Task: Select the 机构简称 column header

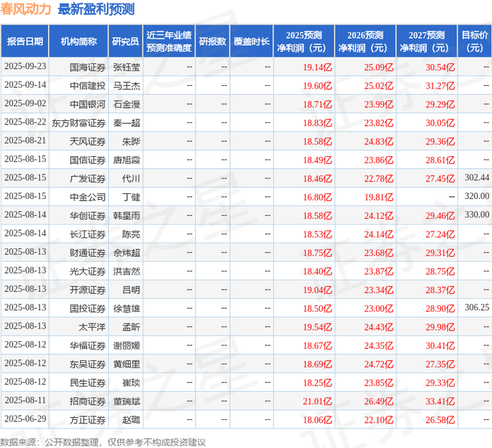Action: coord(79,41)
